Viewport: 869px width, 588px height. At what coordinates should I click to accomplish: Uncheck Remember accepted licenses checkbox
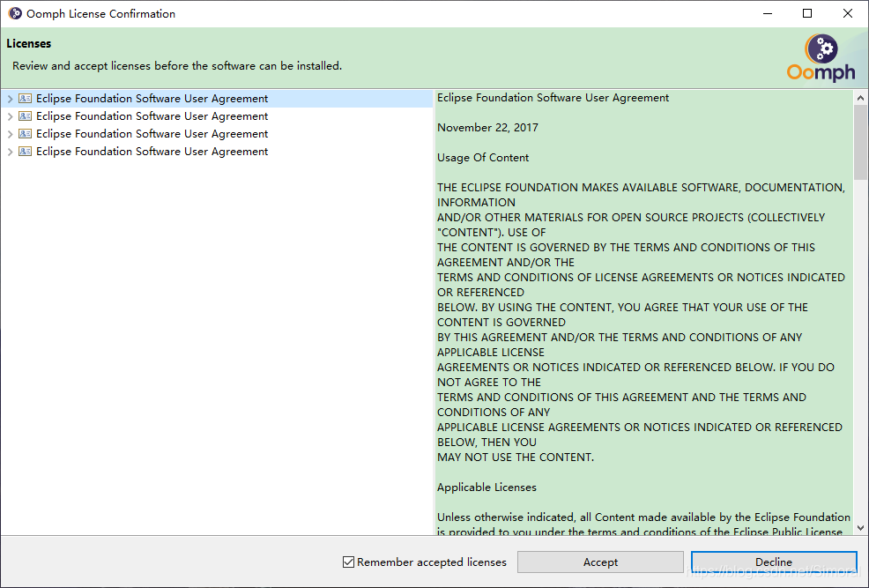pyautogui.click(x=349, y=562)
